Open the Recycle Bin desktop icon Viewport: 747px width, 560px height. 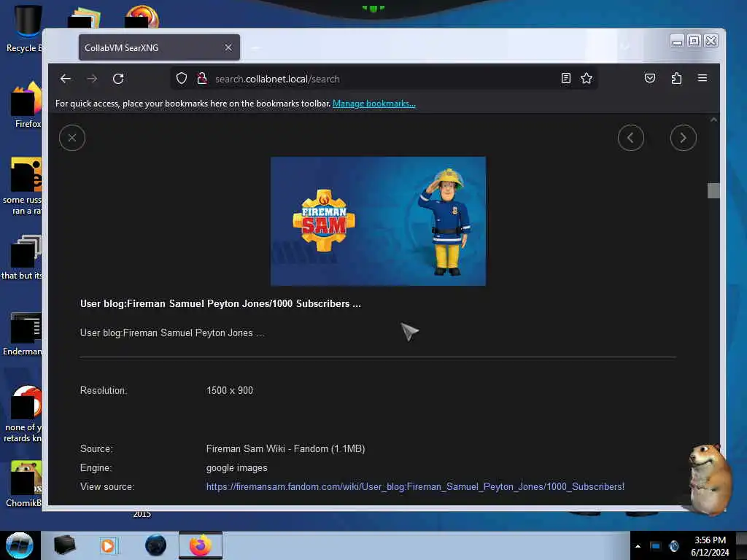23,29
